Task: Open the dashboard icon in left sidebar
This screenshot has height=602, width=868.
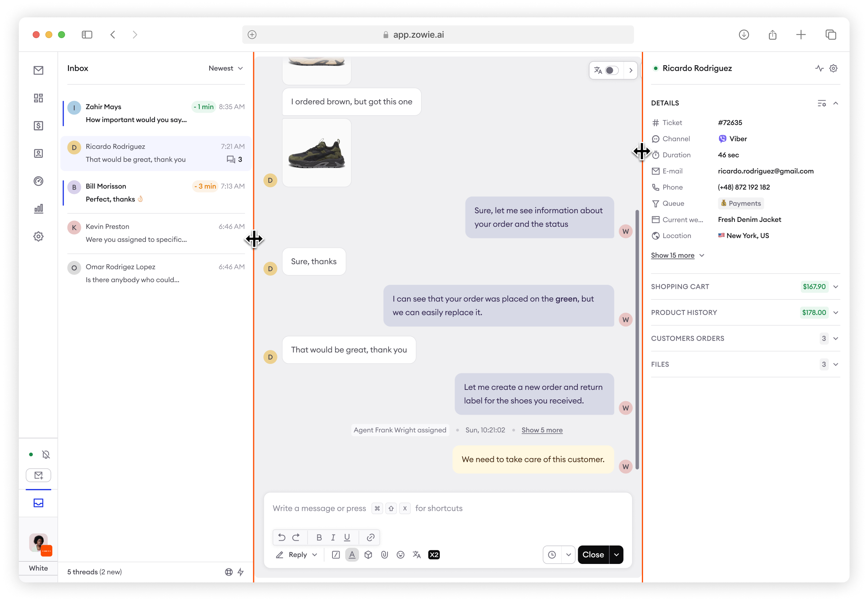Action: click(38, 98)
